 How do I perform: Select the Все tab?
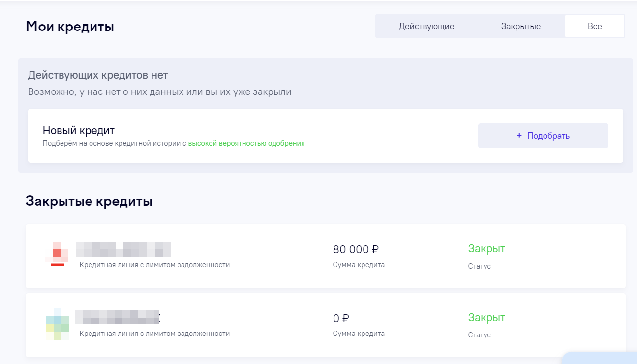595,26
